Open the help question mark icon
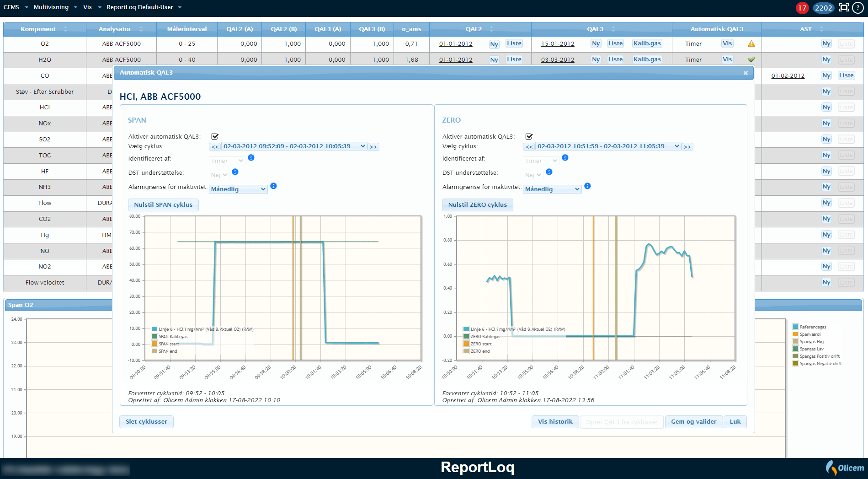This screenshot has height=479, width=868. [857, 8]
